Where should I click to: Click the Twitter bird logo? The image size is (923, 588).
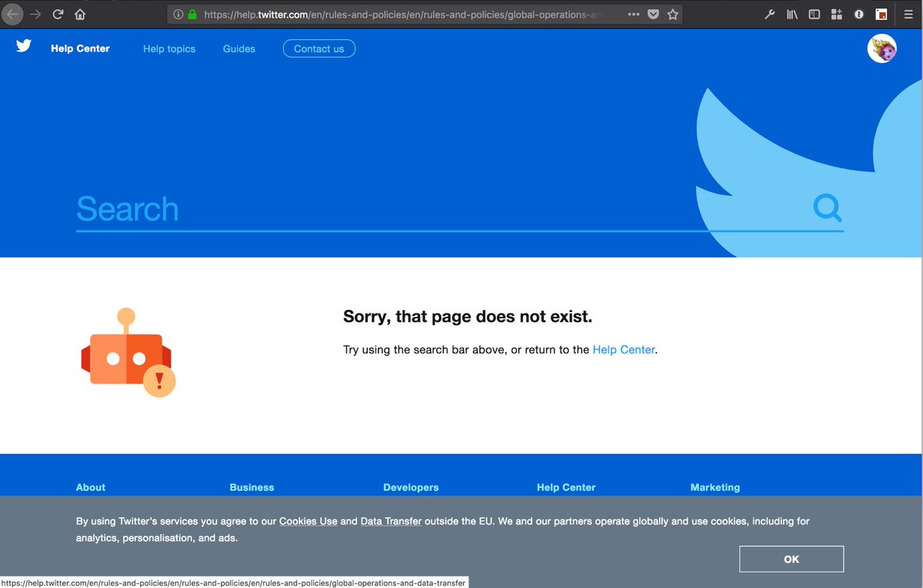pos(23,46)
